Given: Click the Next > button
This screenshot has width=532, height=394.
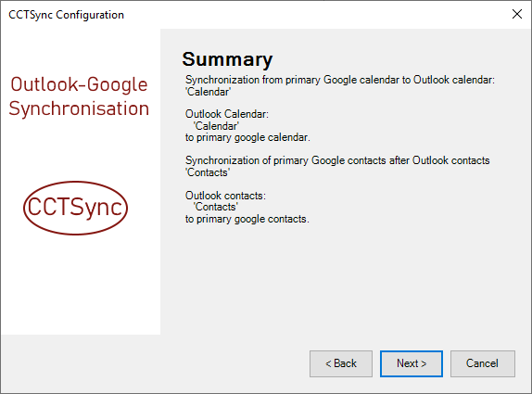Looking at the screenshot, I should click(x=412, y=363).
